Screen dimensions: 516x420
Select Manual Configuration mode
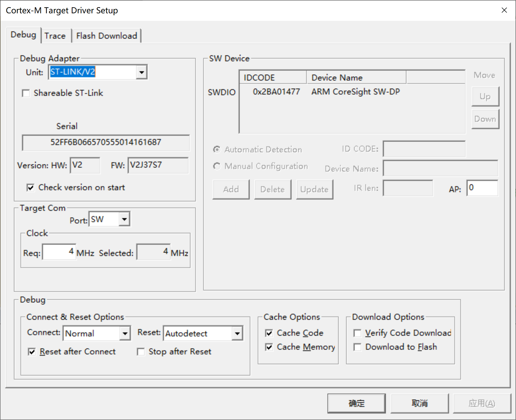217,166
